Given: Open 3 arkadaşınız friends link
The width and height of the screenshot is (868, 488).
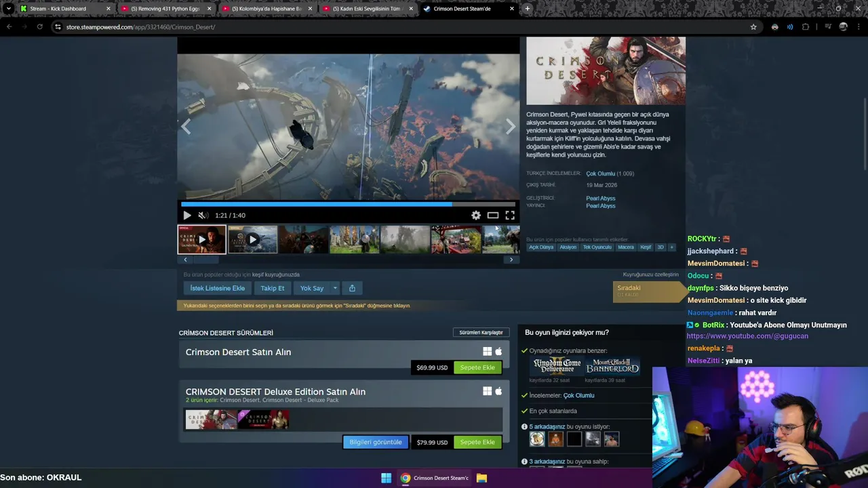Looking at the screenshot, I should tap(547, 462).
